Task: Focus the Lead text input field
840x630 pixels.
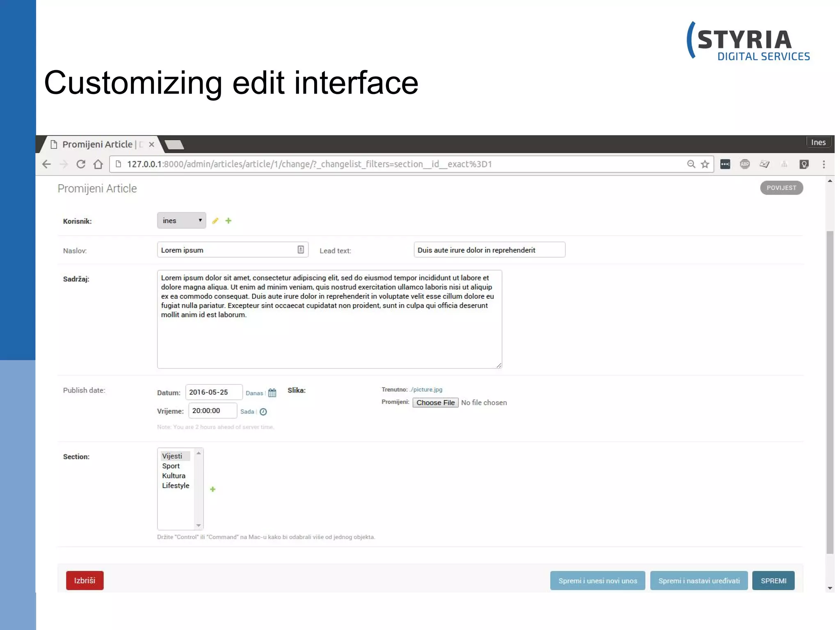Action: 489,250
